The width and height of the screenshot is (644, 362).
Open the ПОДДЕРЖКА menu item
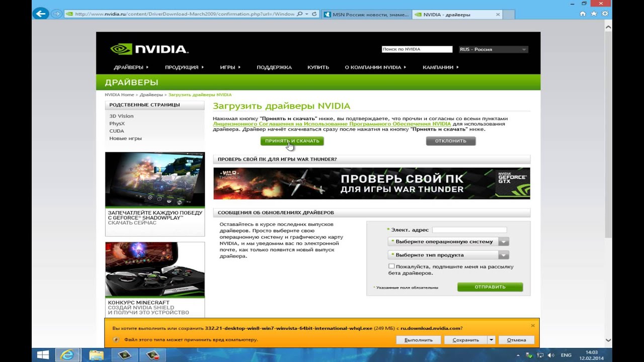click(274, 67)
